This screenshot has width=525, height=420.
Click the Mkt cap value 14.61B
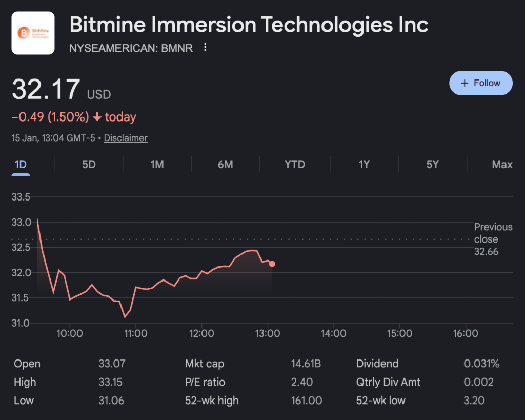(308, 364)
